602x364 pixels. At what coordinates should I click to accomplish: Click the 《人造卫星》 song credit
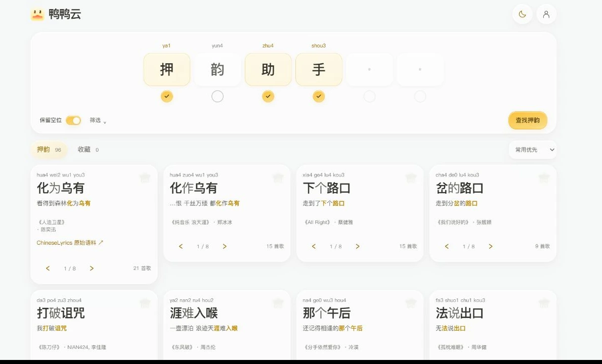pos(52,222)
